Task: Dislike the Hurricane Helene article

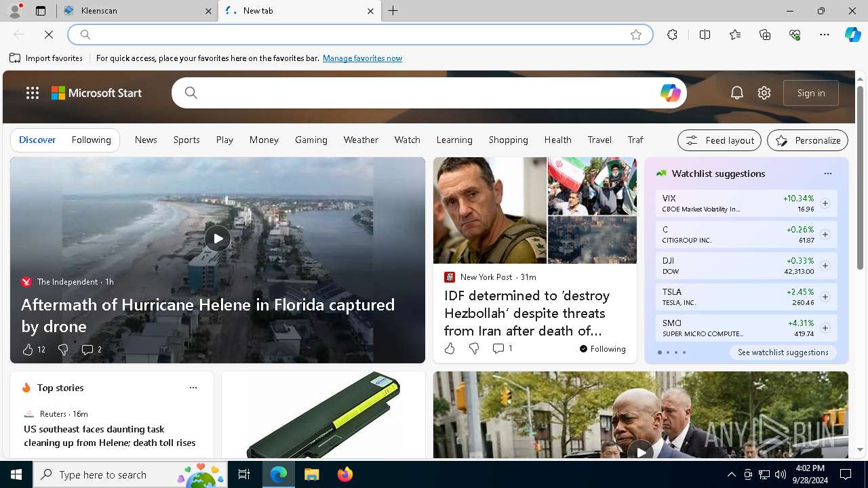Action: pos(63,350)
